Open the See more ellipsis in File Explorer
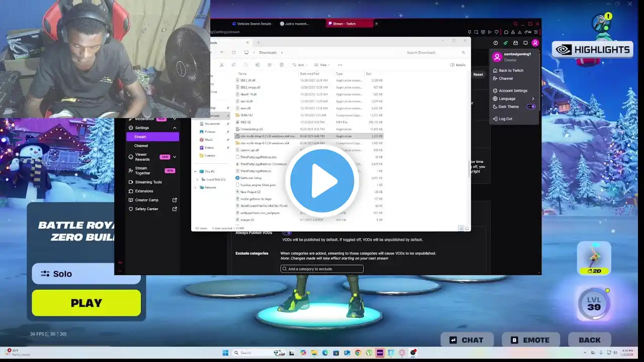The image size is (644, 362). click(x=340, y=65)
